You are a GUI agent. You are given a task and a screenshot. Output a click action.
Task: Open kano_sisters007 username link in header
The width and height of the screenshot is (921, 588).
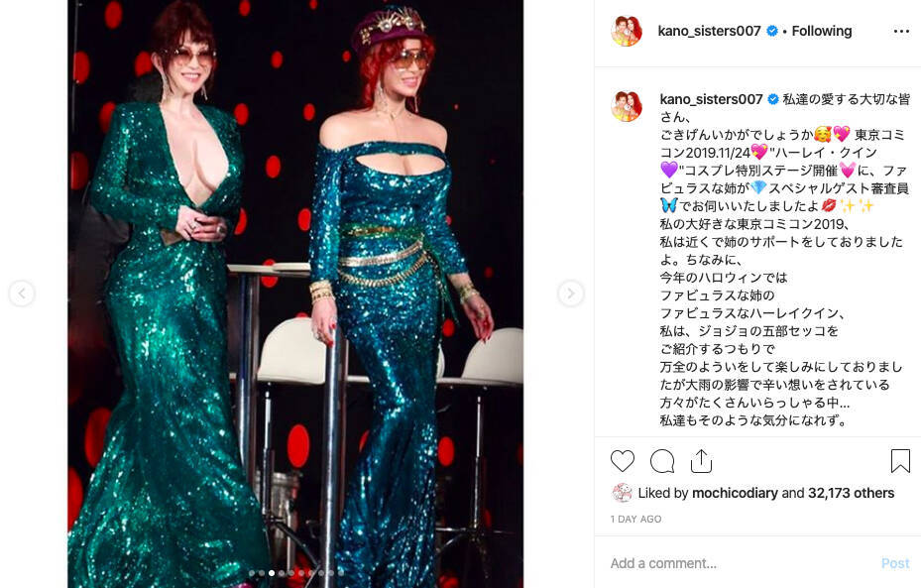[709, 31]
